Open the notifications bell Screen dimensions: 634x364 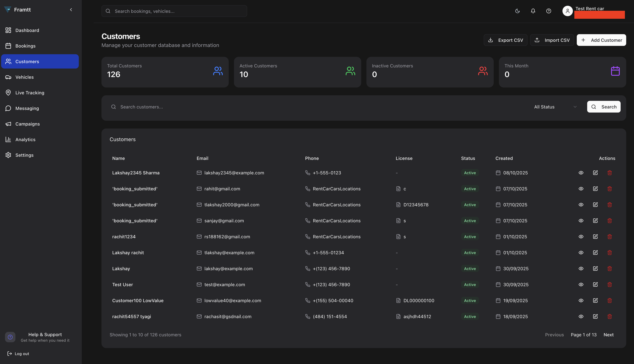[x=533, y=11]
